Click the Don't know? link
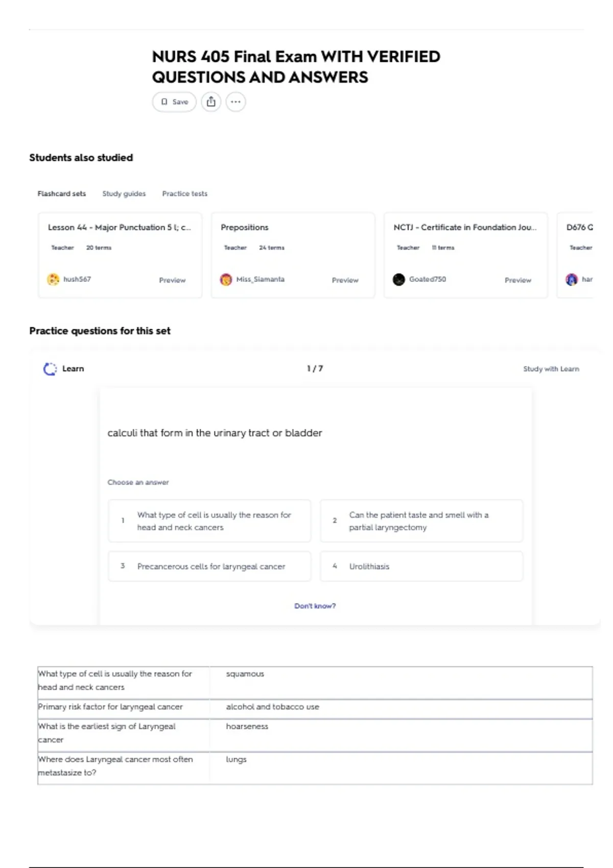The width and height of the screenshot is (613, 868). [315, 606]
